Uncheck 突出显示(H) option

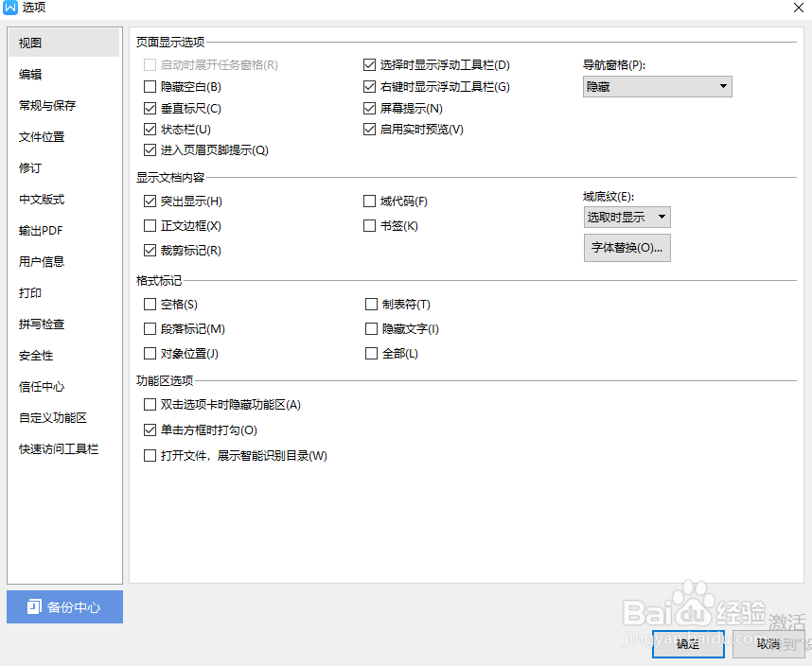coord(150,201)
